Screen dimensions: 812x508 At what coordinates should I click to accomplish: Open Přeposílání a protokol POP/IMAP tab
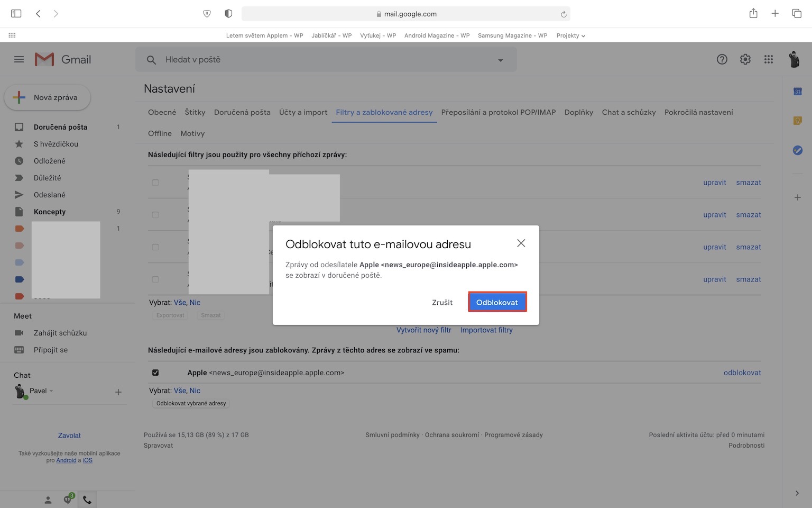click(499, 112)
